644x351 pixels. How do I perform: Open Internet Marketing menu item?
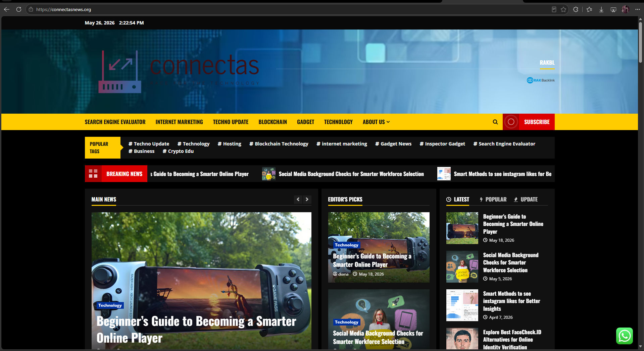tap(179, 122)
